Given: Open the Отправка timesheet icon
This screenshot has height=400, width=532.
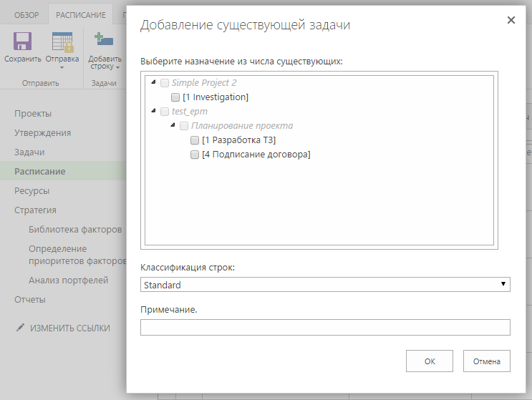Looking at the screenshot, I should click(x=63, y=42).
